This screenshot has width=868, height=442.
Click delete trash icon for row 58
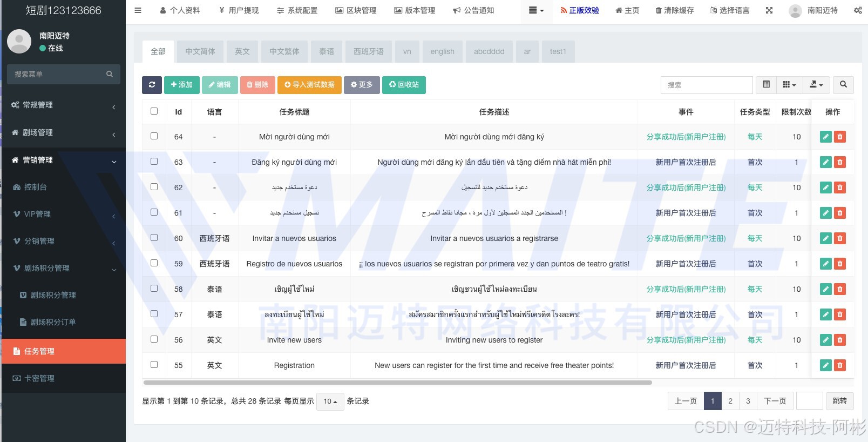pos(839,289)
